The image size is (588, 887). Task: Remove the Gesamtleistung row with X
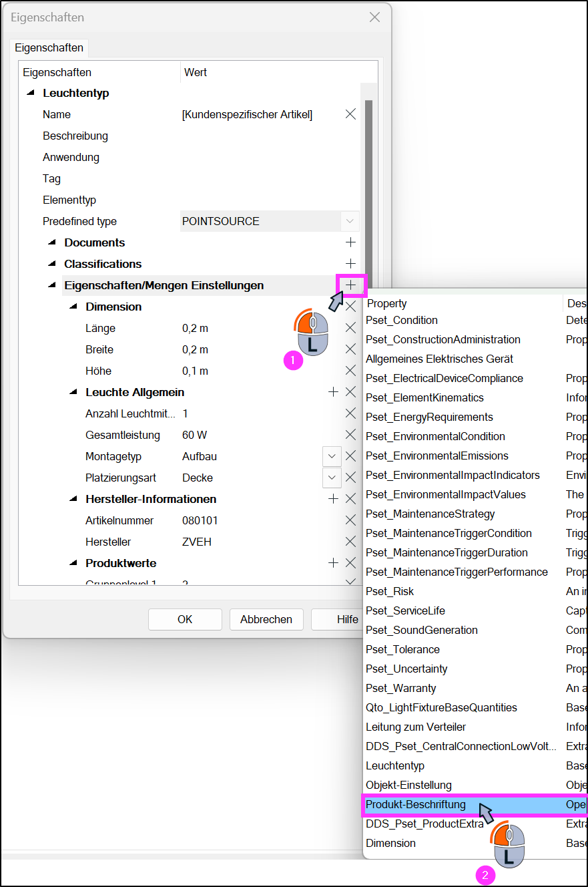pos(350,435)
